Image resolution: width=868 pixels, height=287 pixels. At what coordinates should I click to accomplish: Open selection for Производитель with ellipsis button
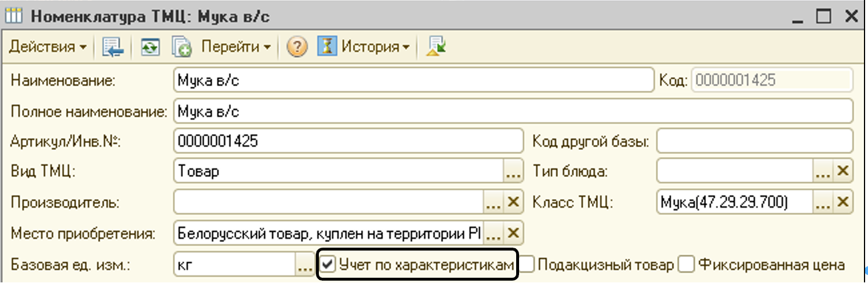point(492,203)
